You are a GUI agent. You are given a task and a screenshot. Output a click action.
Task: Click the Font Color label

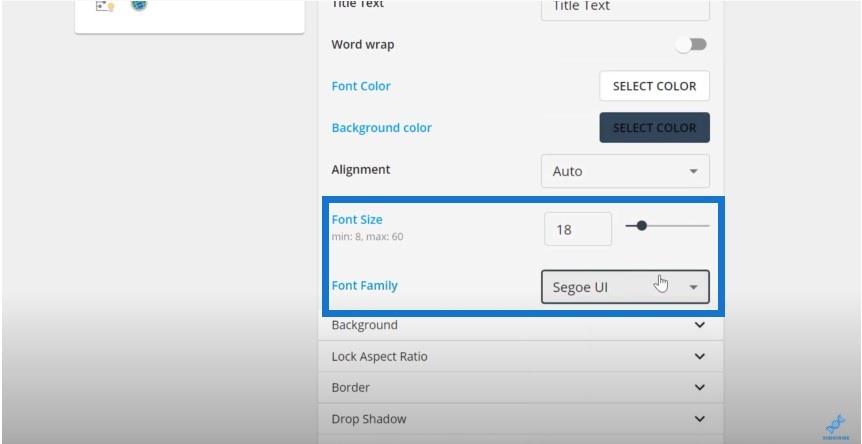[361, 86]
